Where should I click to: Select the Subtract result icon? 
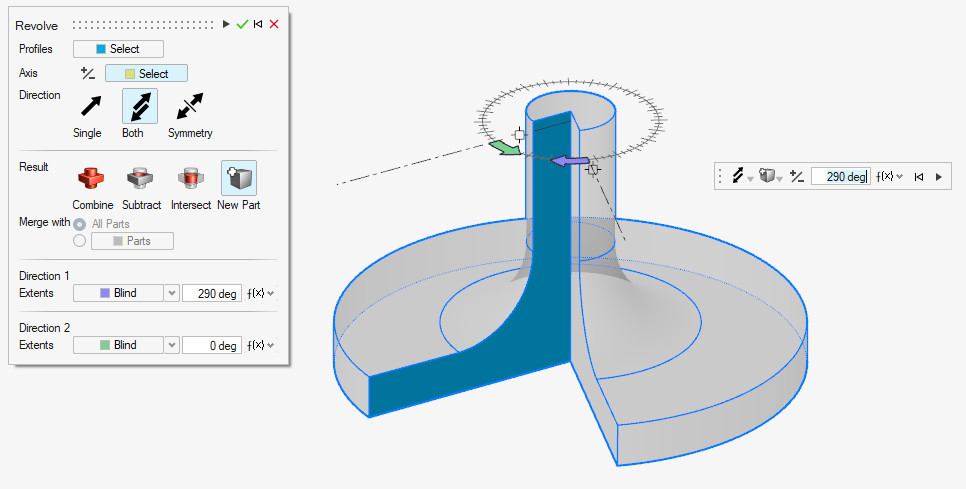click(x=140, y=179)
